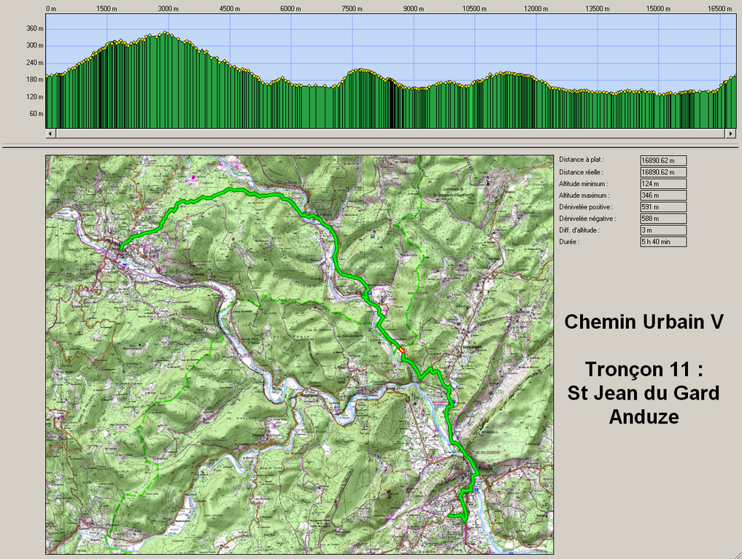The image size is (742, 560).
Task: Click the '16500 m' distance axis label
Action: (x=720, y=9)
